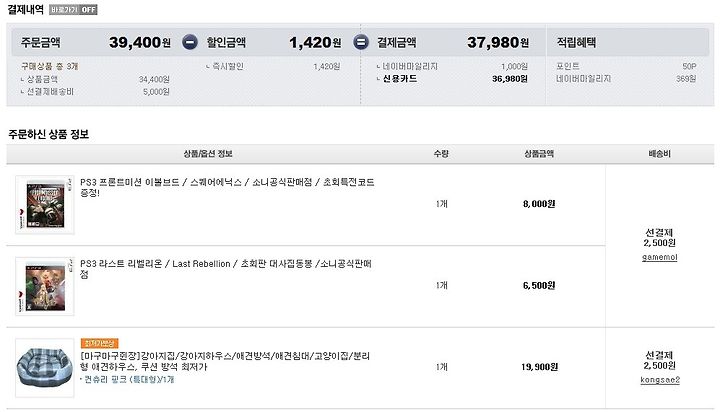
Task: Select the 신용카드 payment line
Action: tap(452, 79)
